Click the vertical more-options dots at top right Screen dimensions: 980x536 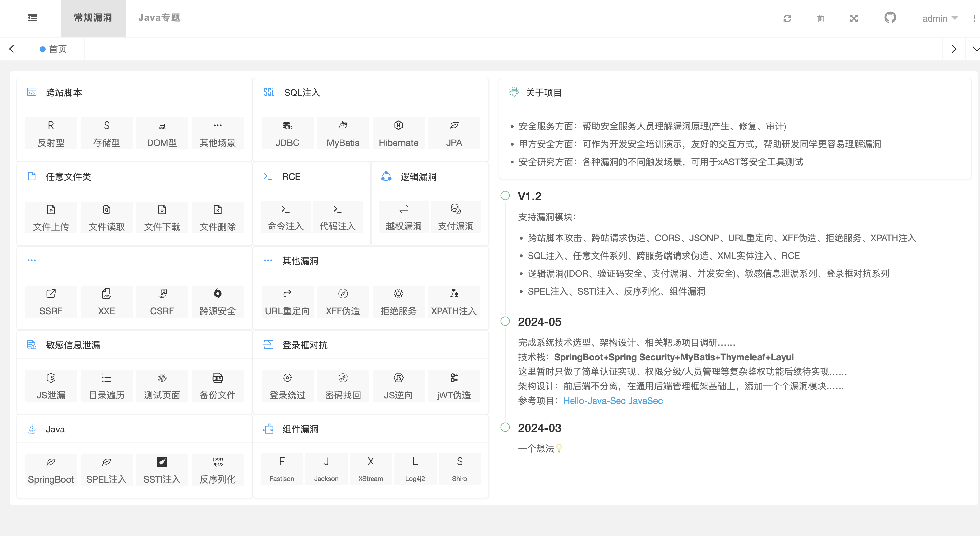[x=974, y=18]
